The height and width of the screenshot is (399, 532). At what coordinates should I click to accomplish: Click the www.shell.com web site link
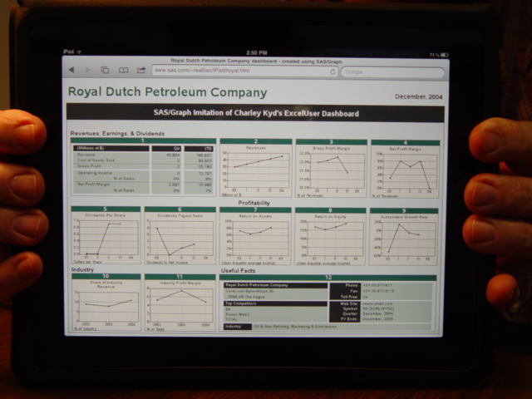[x=377, y=303]
